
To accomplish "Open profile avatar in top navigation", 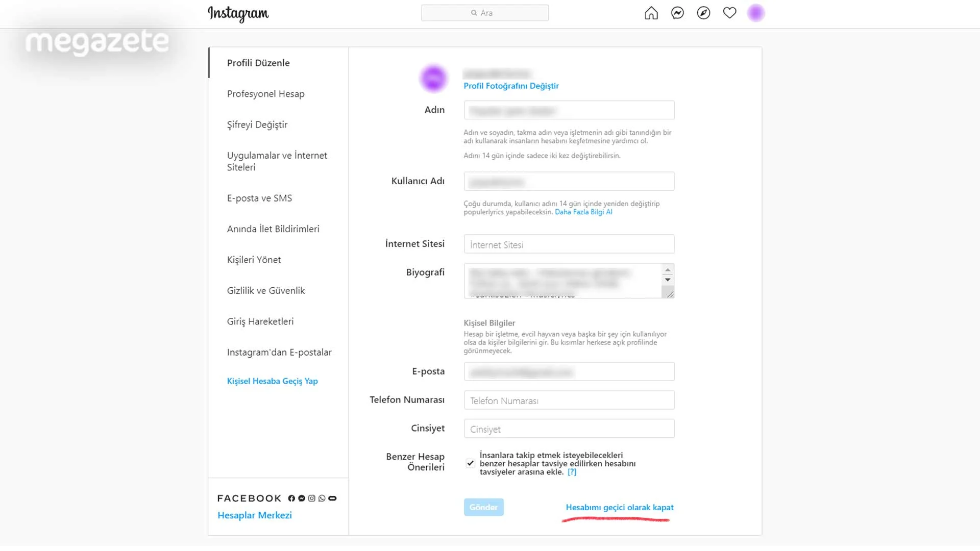I will pos(756,13).
